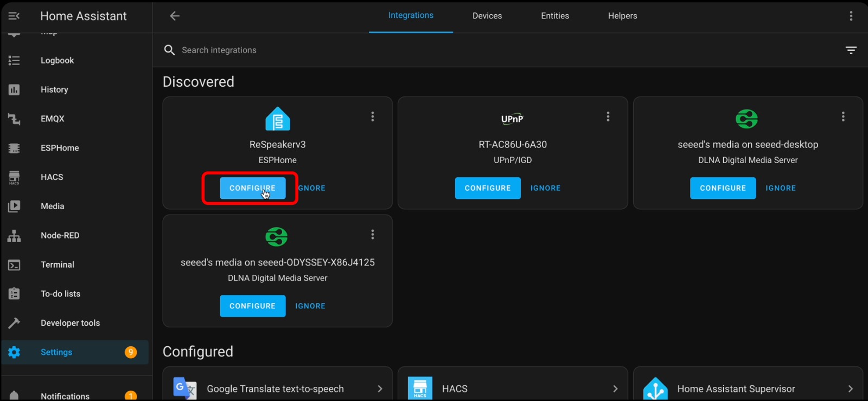Click the Google Translate text-to-speech icon

tap(185, 389)
